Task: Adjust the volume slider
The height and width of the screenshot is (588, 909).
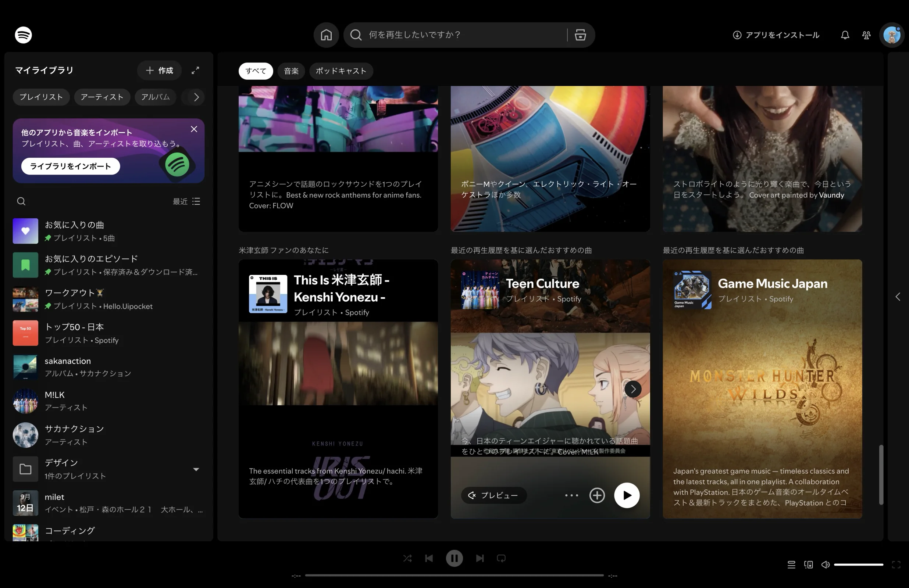Action: click(858, 564)
